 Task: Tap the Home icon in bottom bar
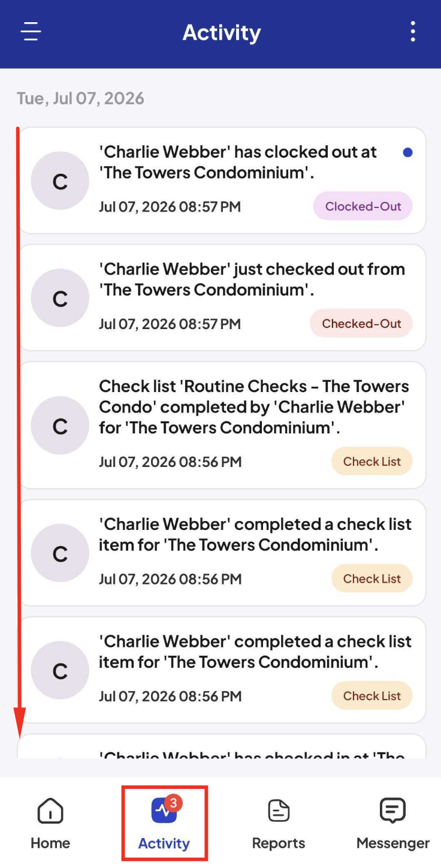coord(50,811)
